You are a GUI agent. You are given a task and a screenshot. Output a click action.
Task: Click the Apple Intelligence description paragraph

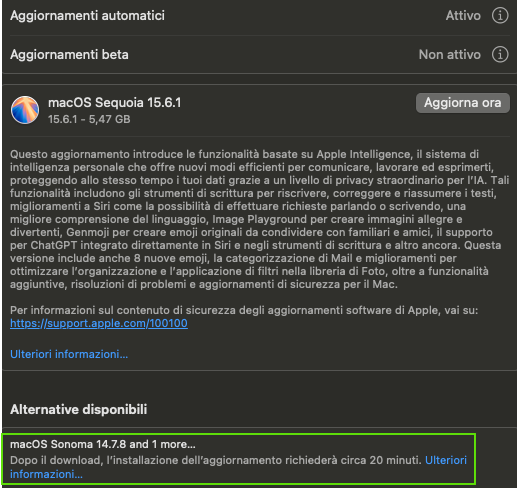(x=259, y=219)
